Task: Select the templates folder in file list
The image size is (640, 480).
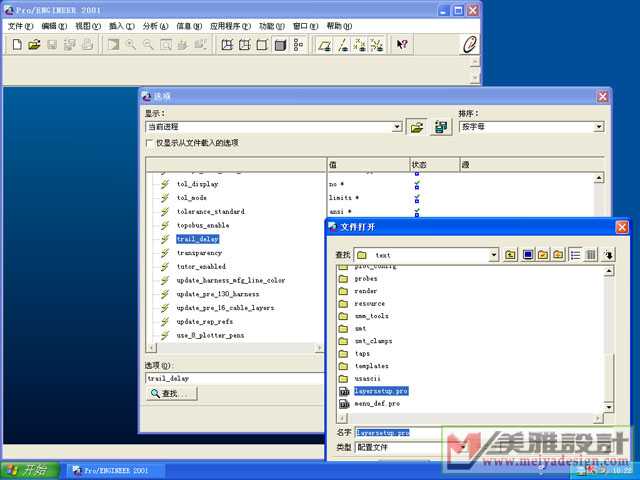Action: point(371,366)
